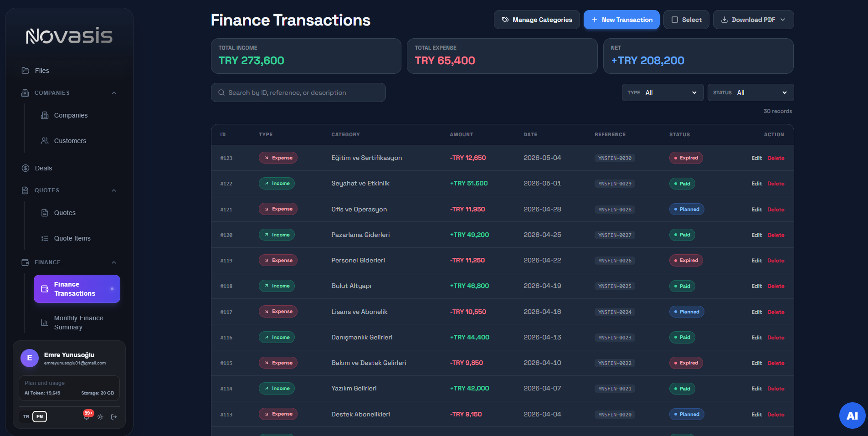The image size is (868, 436).
Task: Edit transaction #120
Action: tap(756, 235)
